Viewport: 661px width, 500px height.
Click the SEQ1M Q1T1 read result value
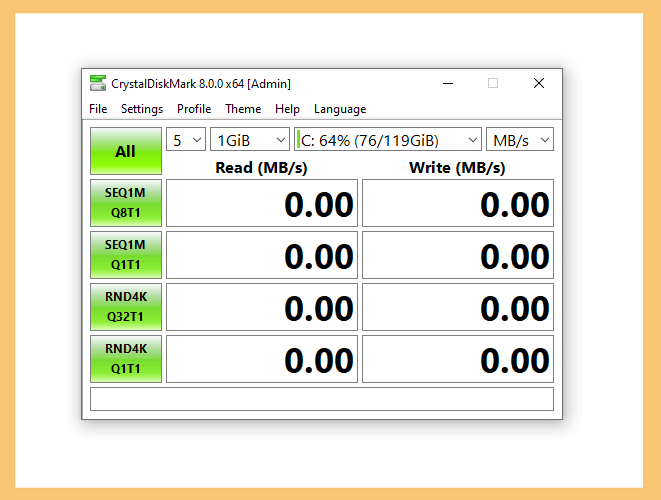tap(262, 255)
